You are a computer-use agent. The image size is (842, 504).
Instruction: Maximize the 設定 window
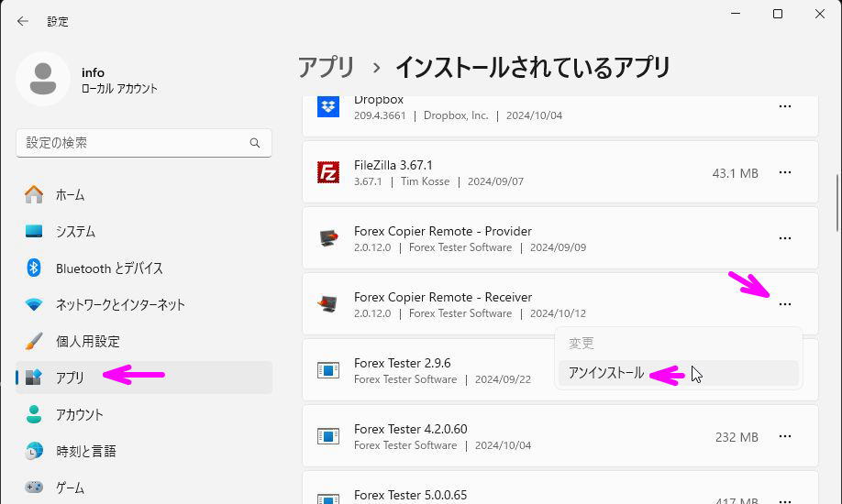[x=778, y=14]
